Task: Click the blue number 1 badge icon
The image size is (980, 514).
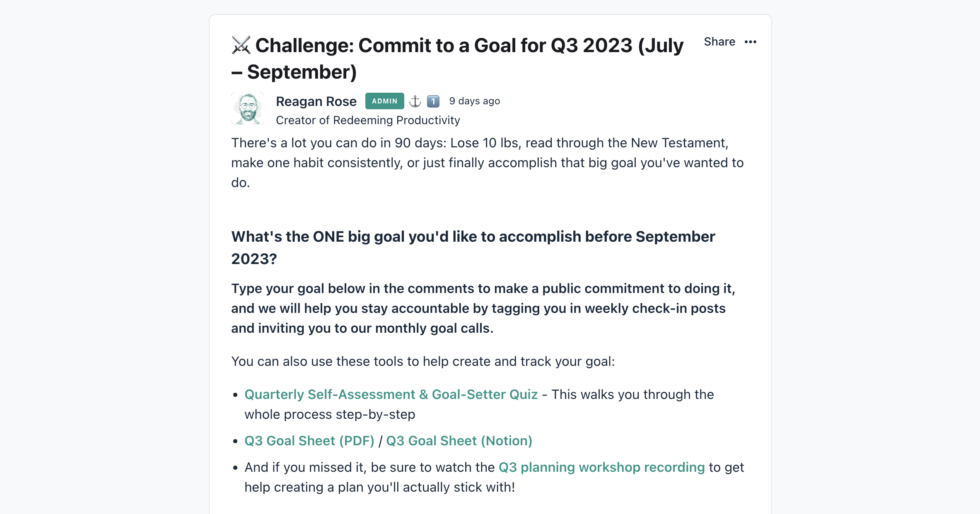Action: (x=433, y=101)
